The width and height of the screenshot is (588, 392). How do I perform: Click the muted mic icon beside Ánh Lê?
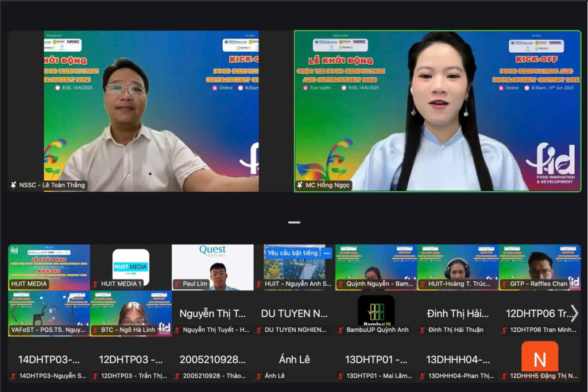259,376
